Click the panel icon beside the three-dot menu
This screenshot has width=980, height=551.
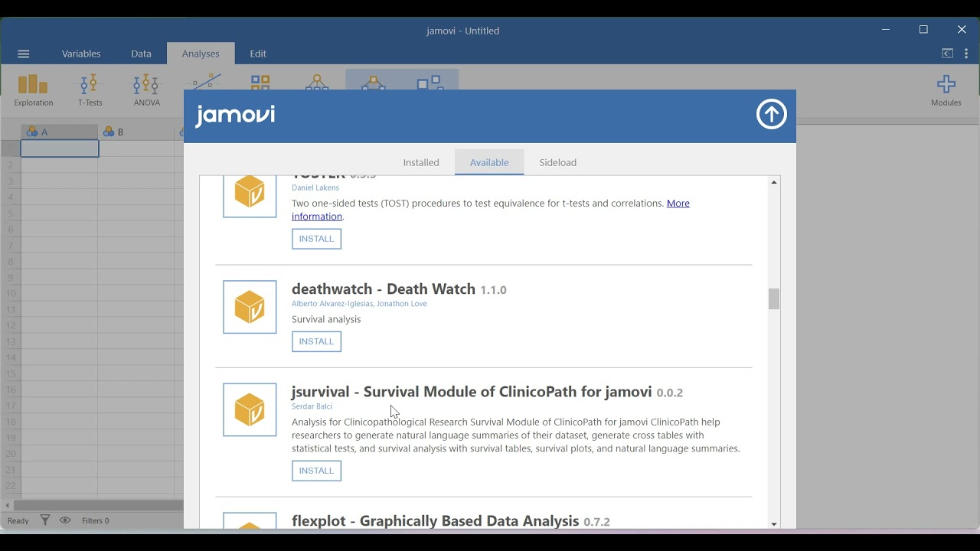(x=947, y=54)
